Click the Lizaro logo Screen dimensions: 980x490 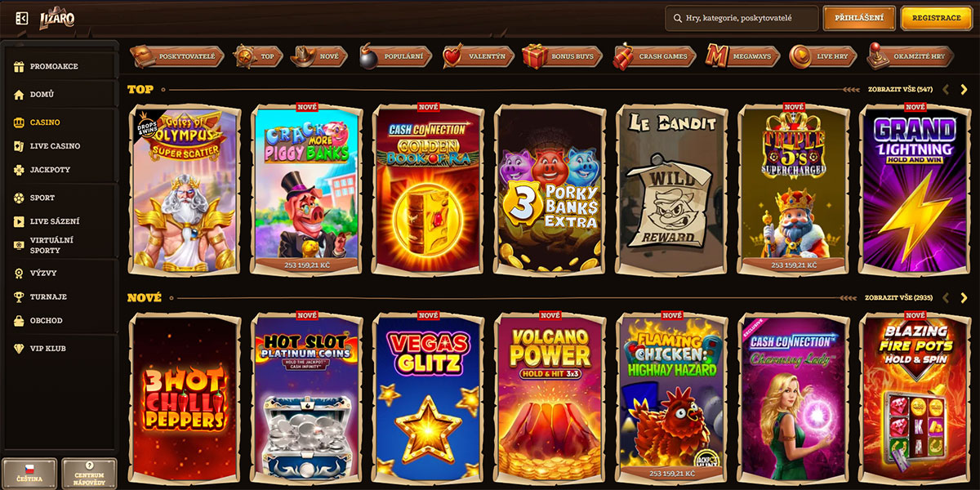coord(57,18)
